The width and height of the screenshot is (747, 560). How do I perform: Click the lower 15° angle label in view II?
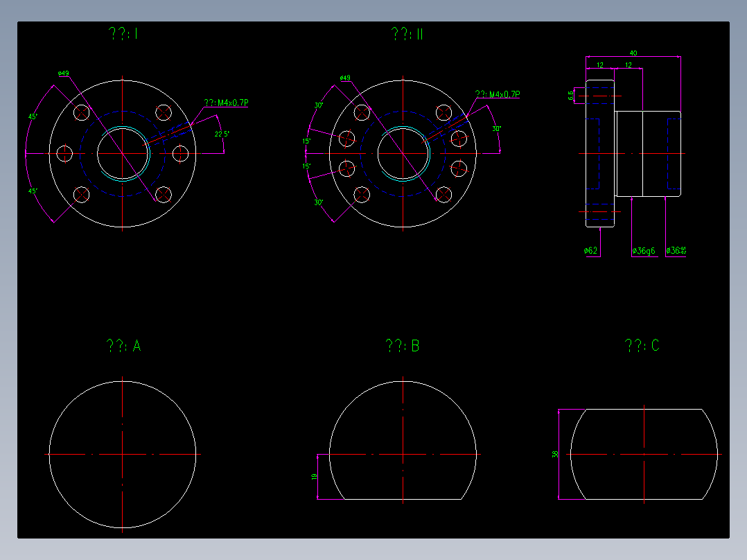point(306,166)
